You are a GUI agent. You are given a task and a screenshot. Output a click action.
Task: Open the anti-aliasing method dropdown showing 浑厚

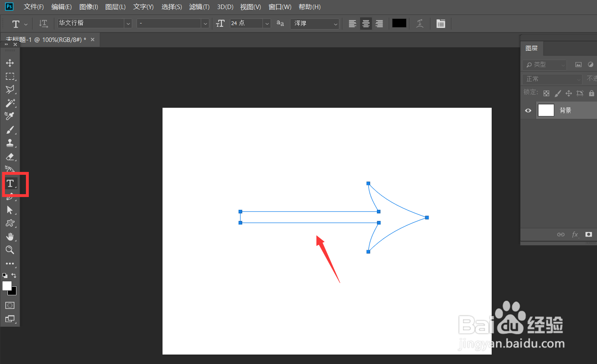pyautogui.click(x=335, y=23)
